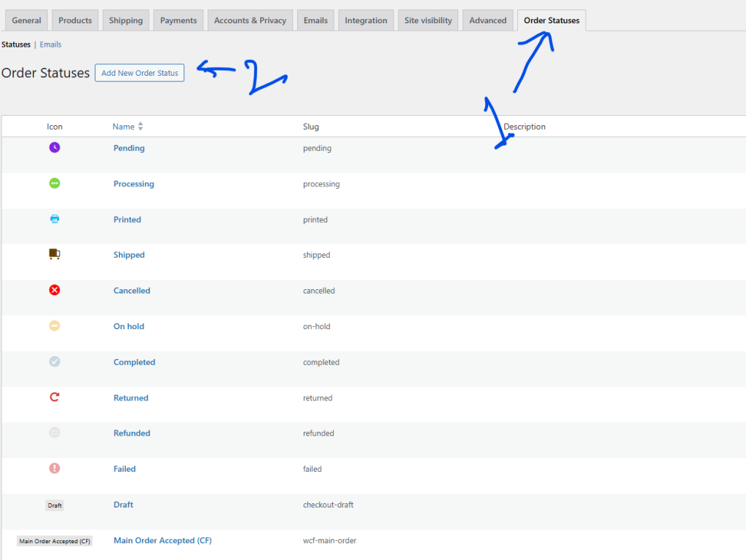Open the Refunded status name link
The image size is (746, 560).
(132, 433)
